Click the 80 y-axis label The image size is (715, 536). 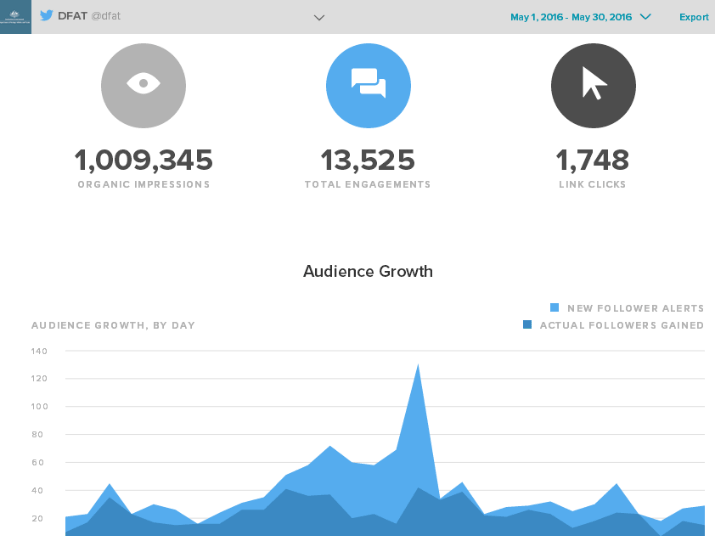(x=37, y=434)
